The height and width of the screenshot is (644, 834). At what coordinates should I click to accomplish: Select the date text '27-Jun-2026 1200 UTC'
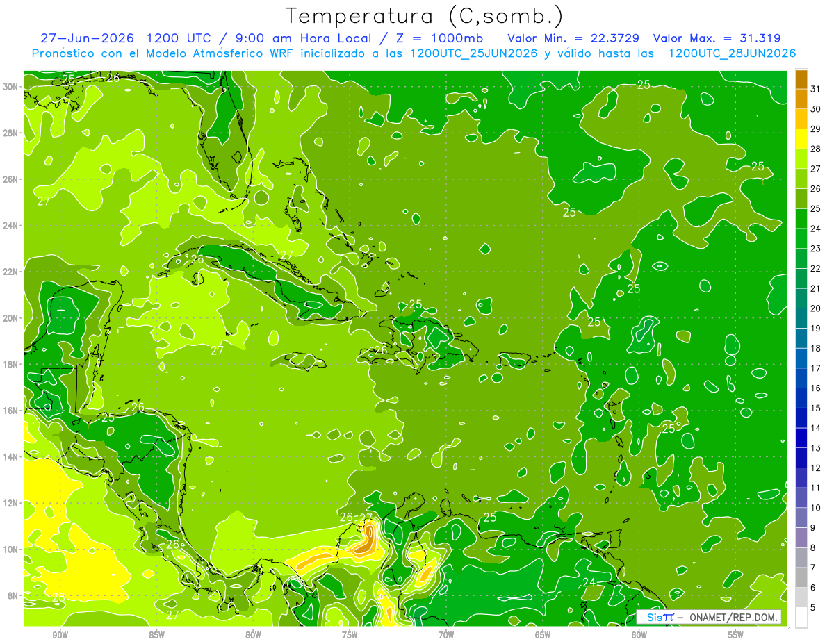(125, 38)
